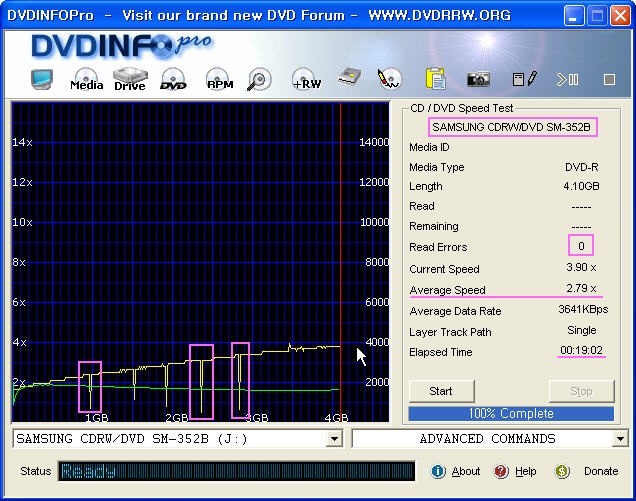Click the DVDINFOpro logo banner
Image resolution: width=636 pixels, height=501 pixels.
tap(122, 46)
